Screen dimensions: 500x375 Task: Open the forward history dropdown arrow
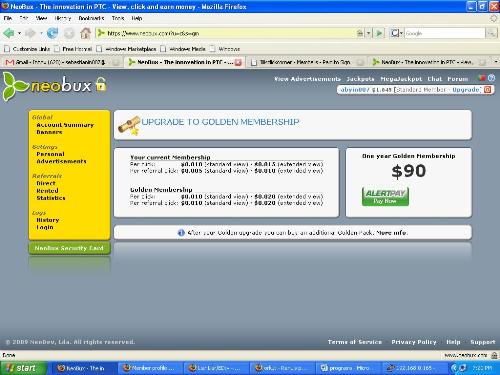[41, 33]
